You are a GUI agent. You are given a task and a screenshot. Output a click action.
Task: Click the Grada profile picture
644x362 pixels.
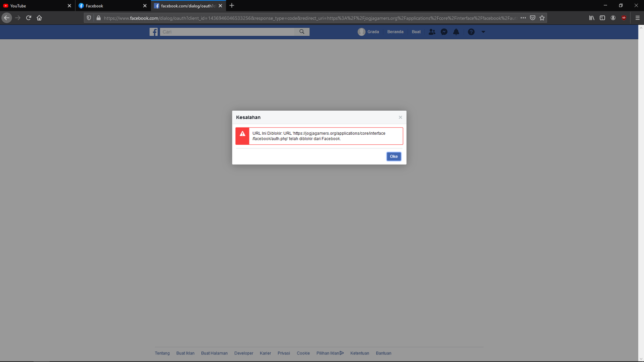pos(361,32)
